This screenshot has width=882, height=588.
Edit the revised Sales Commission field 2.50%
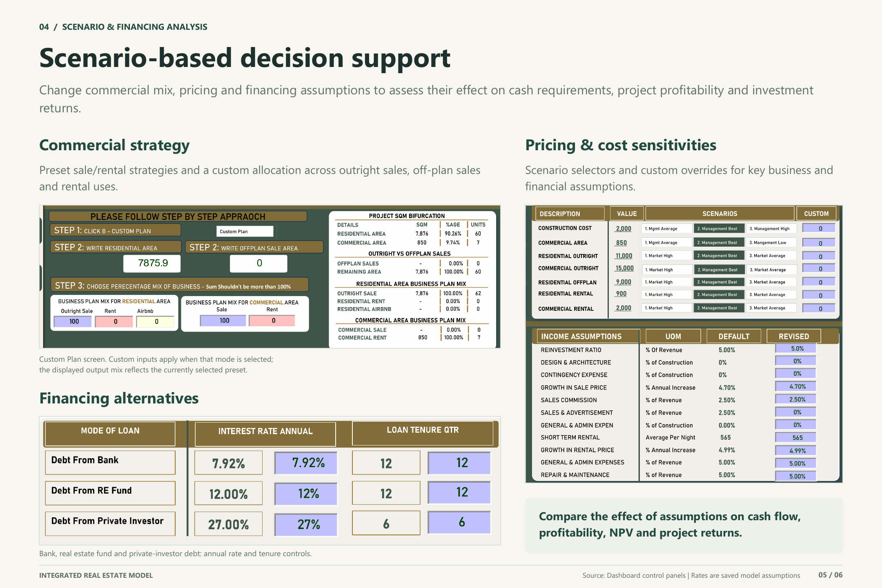(796, 399)
